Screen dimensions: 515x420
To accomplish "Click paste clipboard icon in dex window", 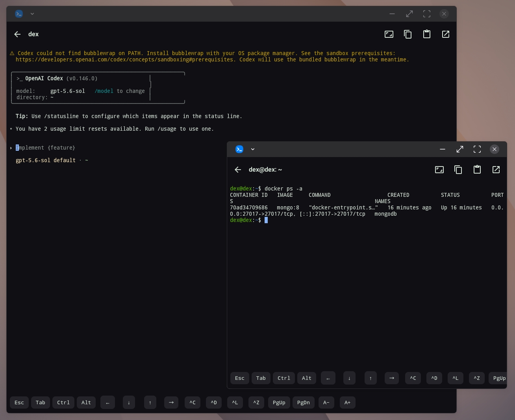I will pyautogui.click(x=427, y=34).
